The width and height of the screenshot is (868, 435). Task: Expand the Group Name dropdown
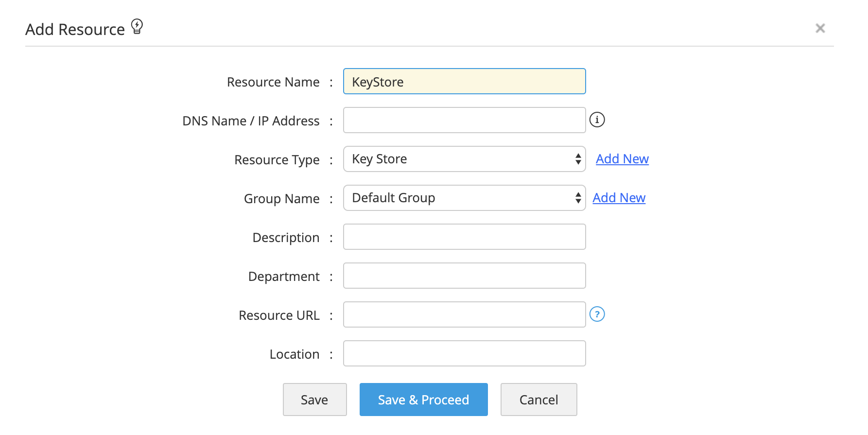[464, 198]
